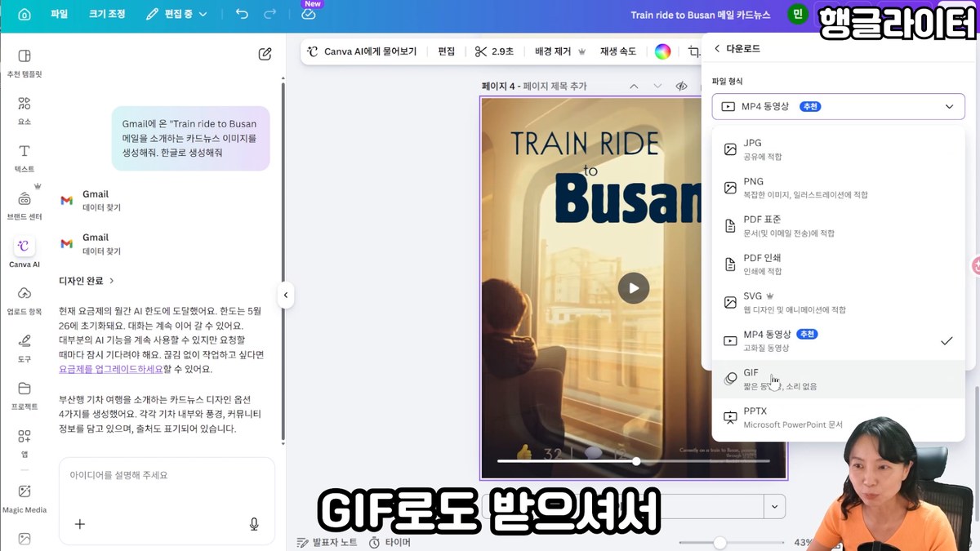Choose PDF 표준 file format
This screenshot has width=980, height=551.
pyautogui.click(x=838, y=226)
